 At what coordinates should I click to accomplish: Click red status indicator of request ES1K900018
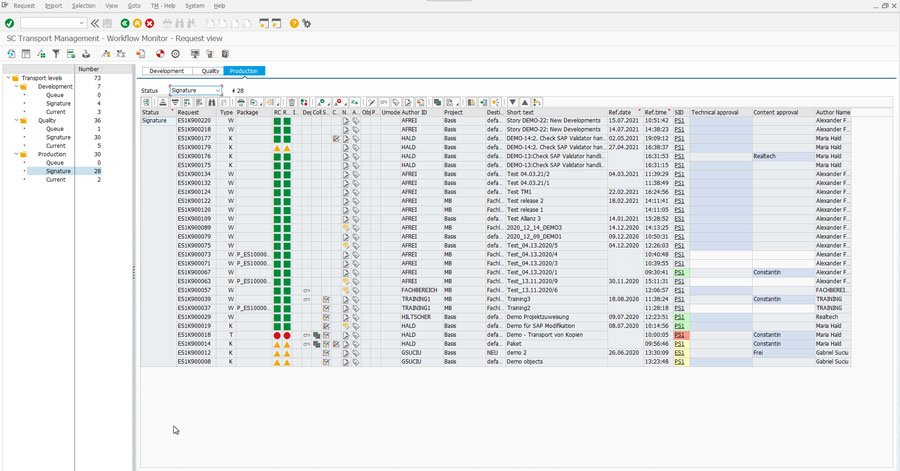pyautogui.click(x=278, y=335)
